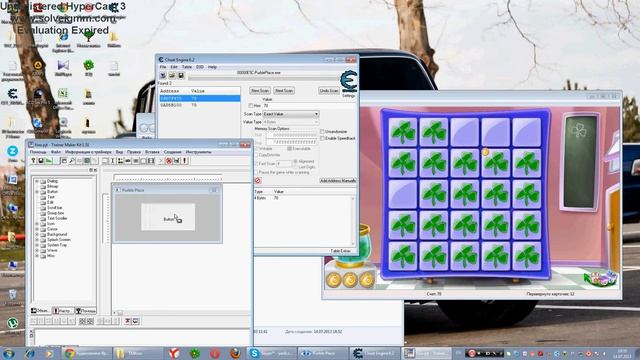Click the Cheat Engine desktop shortcut
Viewport: 640px width, 360px height.
(12, 97)
